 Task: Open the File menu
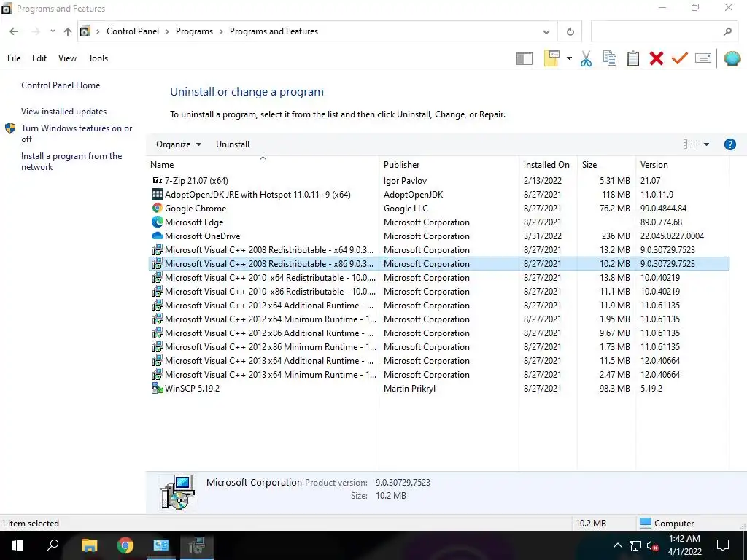click(14, 58)
